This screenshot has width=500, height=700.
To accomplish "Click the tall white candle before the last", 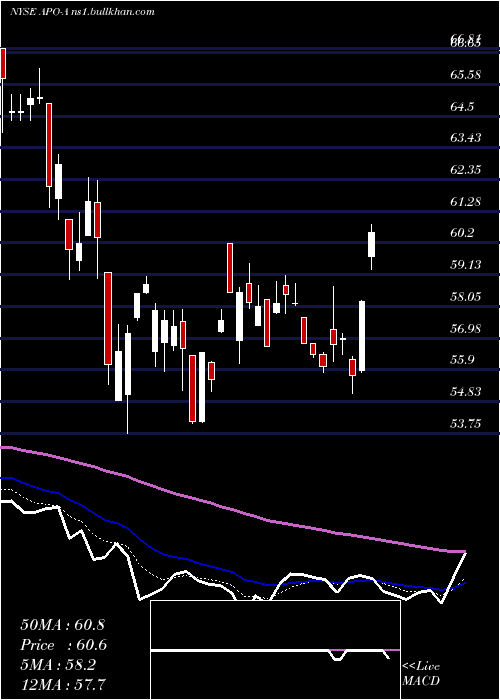I will pyautogui.click(x=362, y=336).
